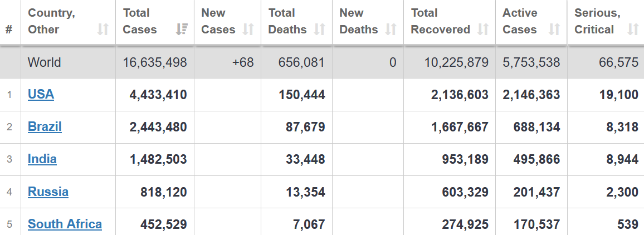This screenshot has height=235, width=644.
Task: Click USA total deaths value 150,444
Action: coord(301,95)
